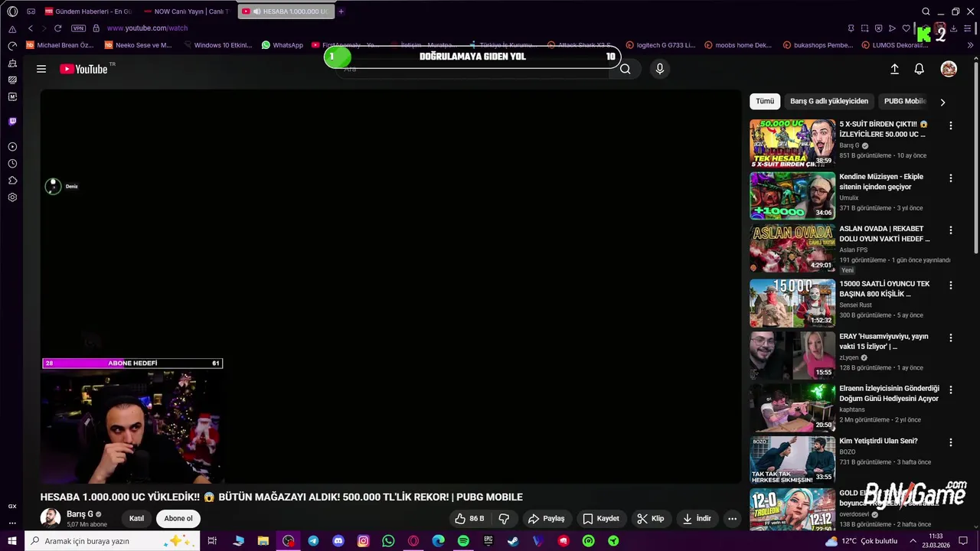Switch to 'NOW Canlı Yayın' browser tab
The width and height of the screenshot is (980, 551).
[187, 11]
